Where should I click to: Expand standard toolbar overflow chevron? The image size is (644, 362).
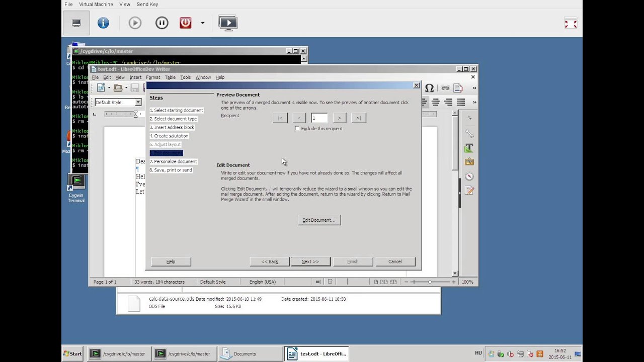[474, 88]
